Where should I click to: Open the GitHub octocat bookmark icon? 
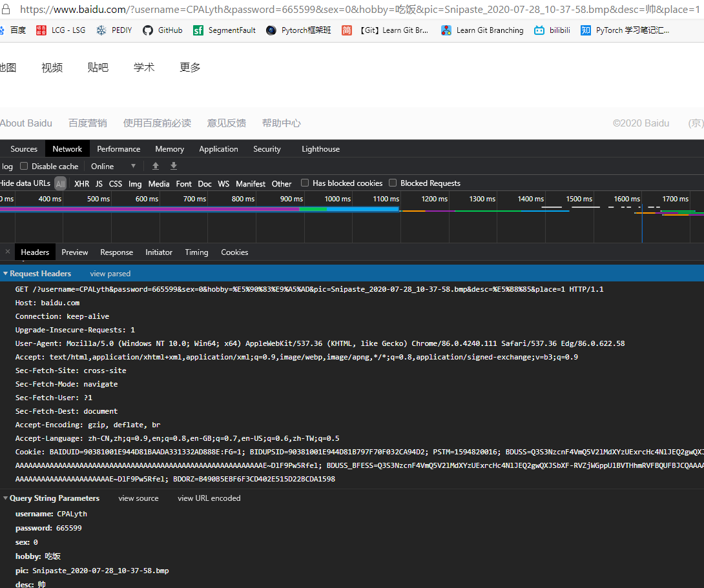click(148, 30)
